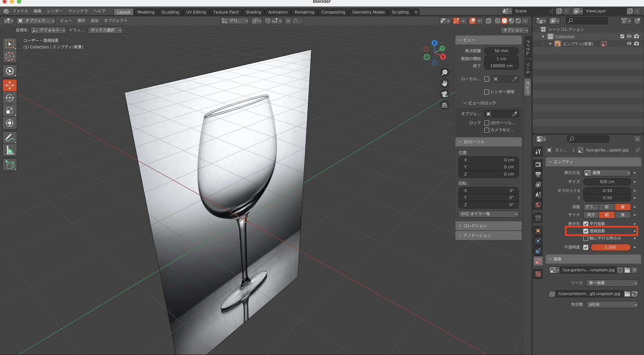
Task: Toggle camera view icon in viewport
Action: 444,94
